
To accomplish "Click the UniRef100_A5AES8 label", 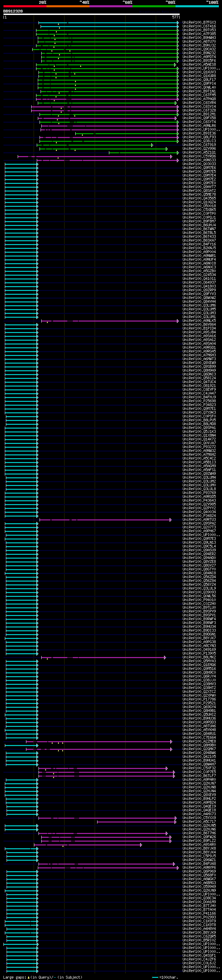I will coord(199,65).
